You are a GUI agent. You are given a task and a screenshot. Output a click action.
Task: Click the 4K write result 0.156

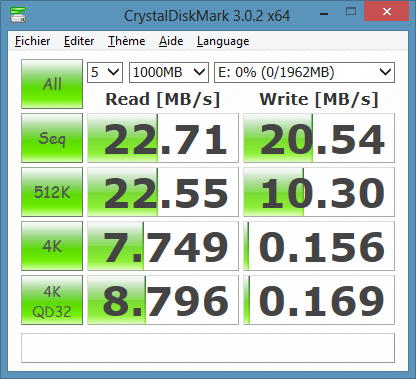[319, 246]
